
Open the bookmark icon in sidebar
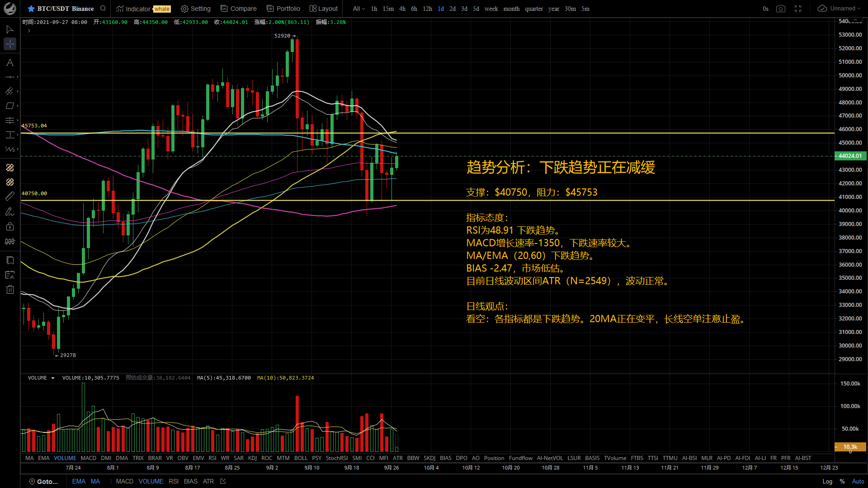(9, 260)
